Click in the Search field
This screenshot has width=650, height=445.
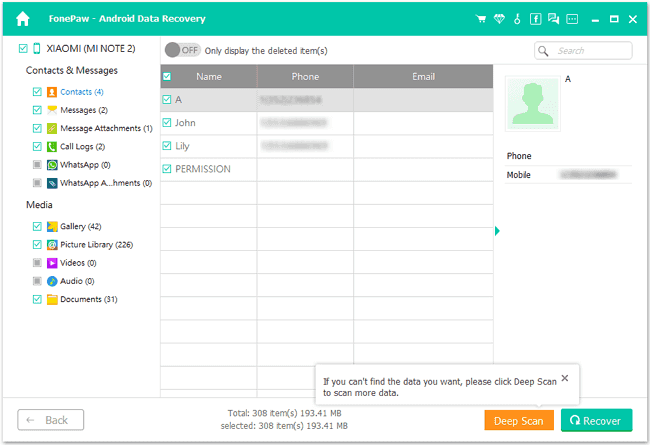click(583, 51)
